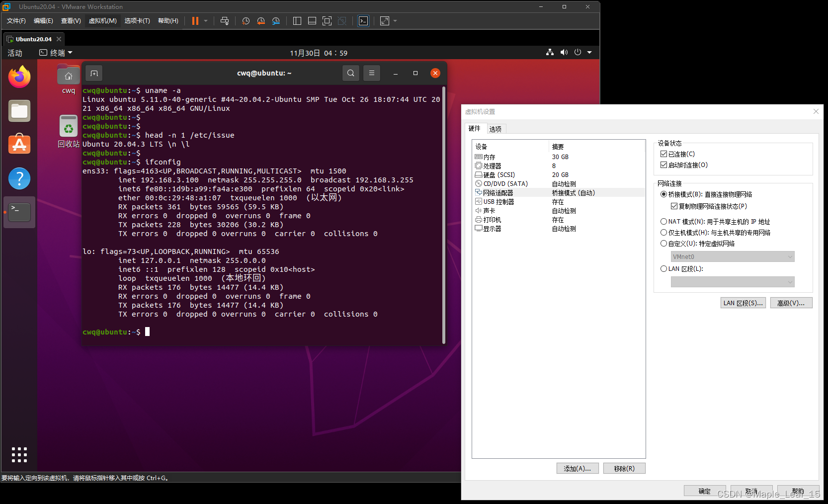Select 桥接模式(B) radio button

pos(663,194)
